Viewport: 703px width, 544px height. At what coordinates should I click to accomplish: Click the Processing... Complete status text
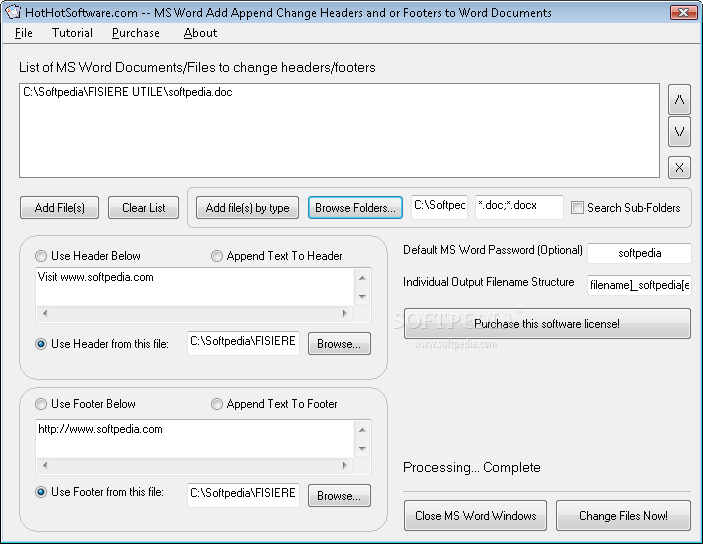click(x=472, y=468)
